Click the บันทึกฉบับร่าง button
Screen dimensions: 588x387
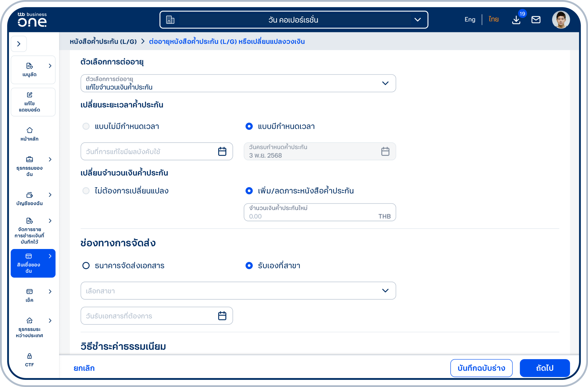[481, 368]
